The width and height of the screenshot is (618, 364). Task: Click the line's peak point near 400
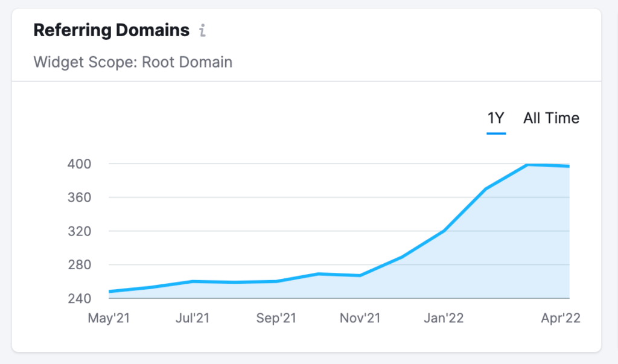[x=527, y=165]
